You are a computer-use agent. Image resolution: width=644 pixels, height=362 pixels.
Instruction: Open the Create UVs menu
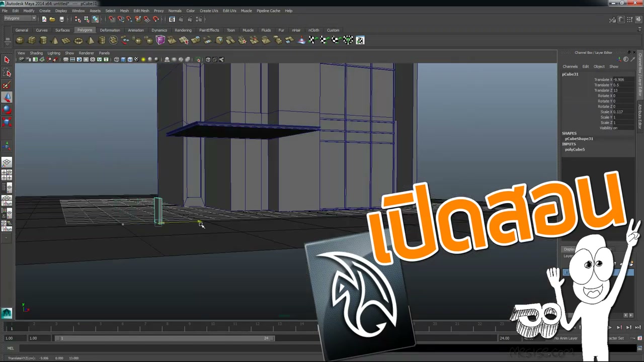(209, 11)
